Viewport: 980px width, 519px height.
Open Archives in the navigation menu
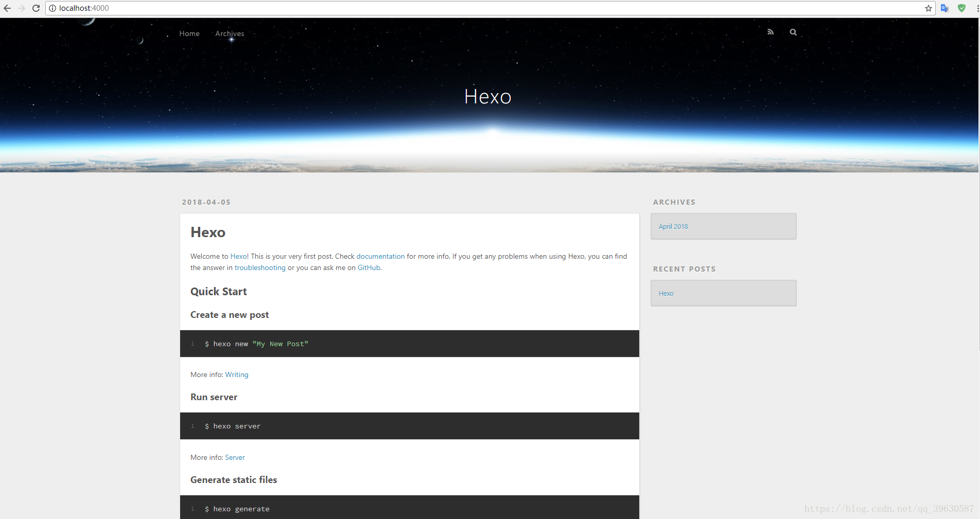click(230, 33)
